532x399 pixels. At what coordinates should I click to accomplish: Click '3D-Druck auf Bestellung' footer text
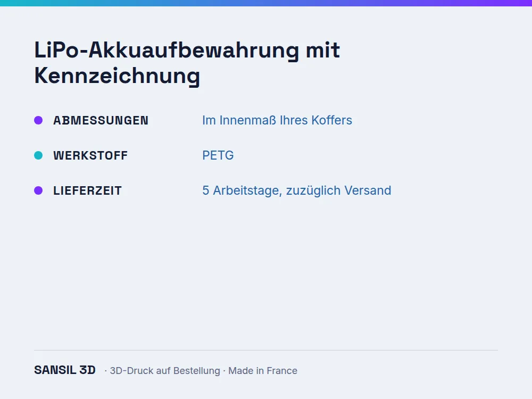pyautogui.click(x=165, y=370)
